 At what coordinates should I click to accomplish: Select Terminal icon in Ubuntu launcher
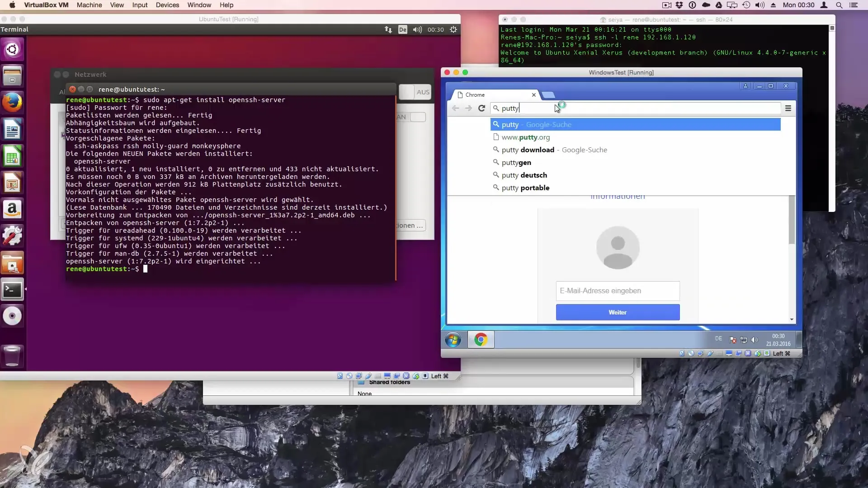(12, 289)
